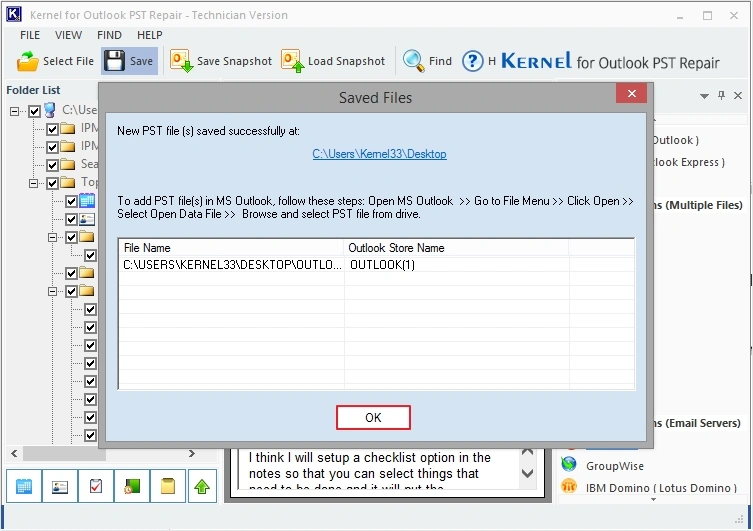Screen dimensions: 753x531
Task: Click the Select File toolbar icon
Action: click(x=27, y=61)
